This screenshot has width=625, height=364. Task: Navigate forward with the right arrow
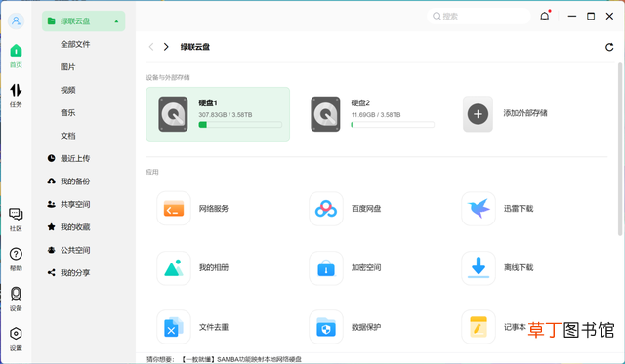pos(166,47)
